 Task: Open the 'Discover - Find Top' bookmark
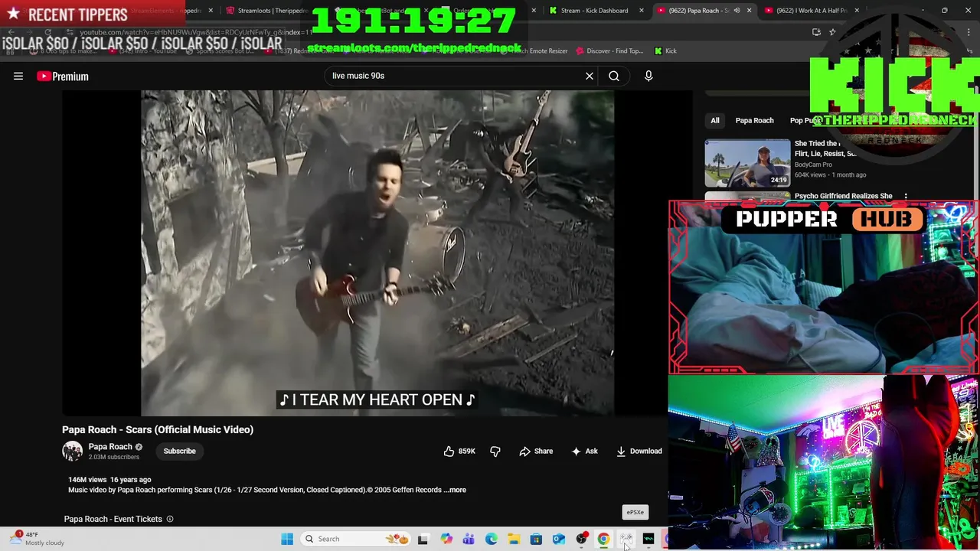[609, 51]
